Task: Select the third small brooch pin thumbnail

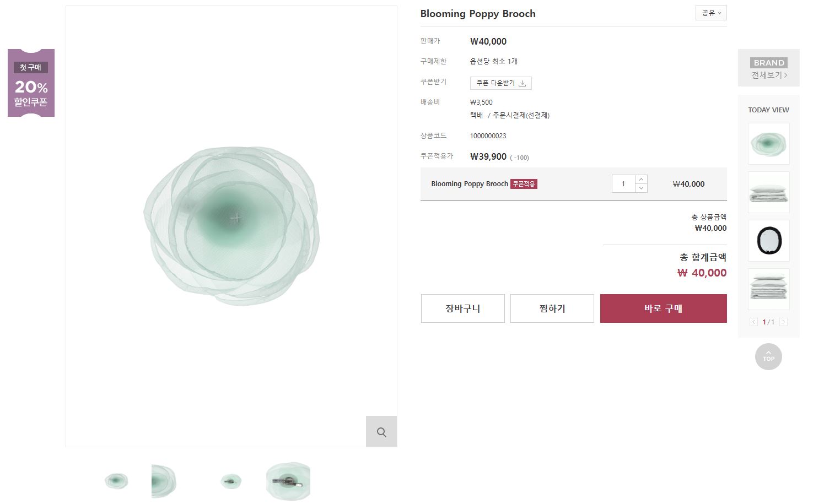Action: point(230,481)
